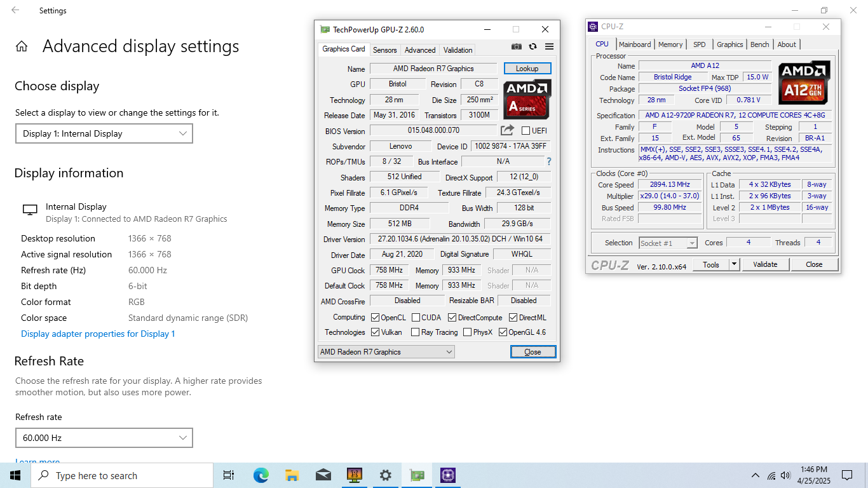Toggle the PhysX checkbox
Screen dimensions: 868x488
point(467,332)
